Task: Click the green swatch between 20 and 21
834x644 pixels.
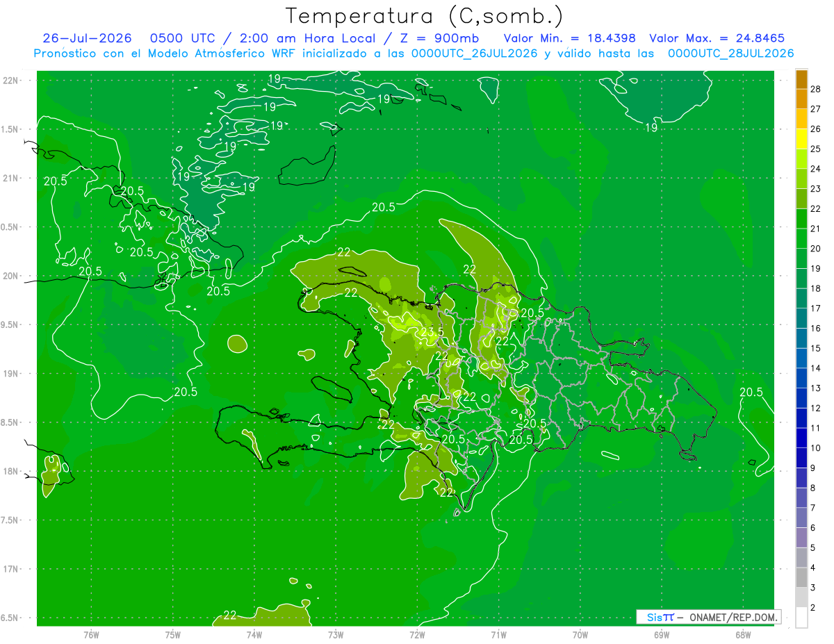Action: 801,238
